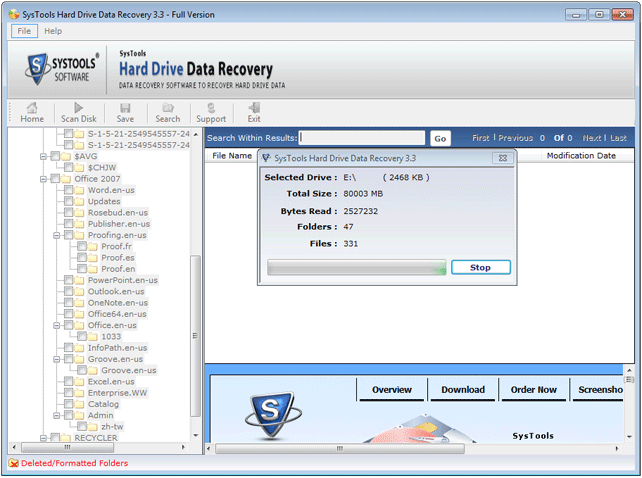
Task: Sort by the Modification Date column header
Action: tap(581, 156)
